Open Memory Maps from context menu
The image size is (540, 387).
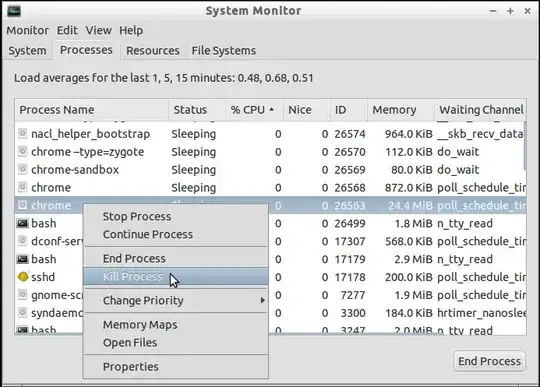(x=176, y=325)
